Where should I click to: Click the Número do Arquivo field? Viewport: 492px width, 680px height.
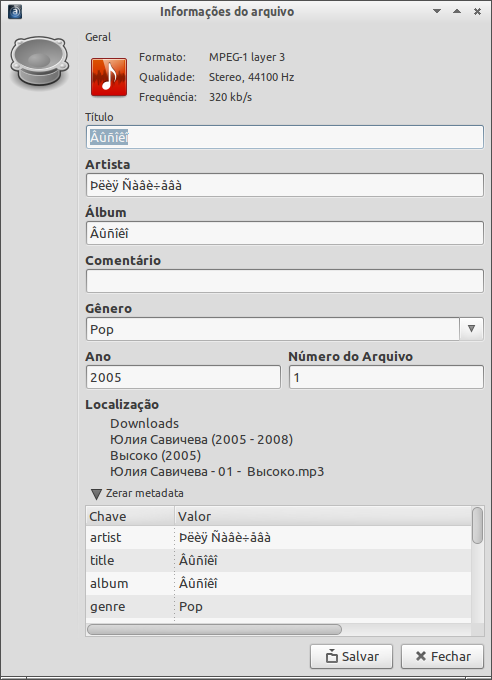(386, 377)
